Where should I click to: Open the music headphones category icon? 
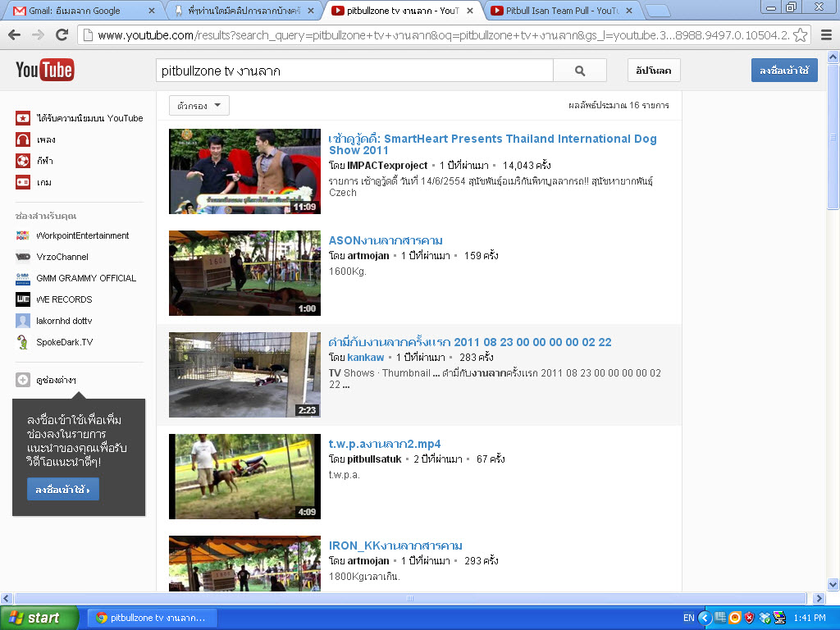[x=22, y=139]
